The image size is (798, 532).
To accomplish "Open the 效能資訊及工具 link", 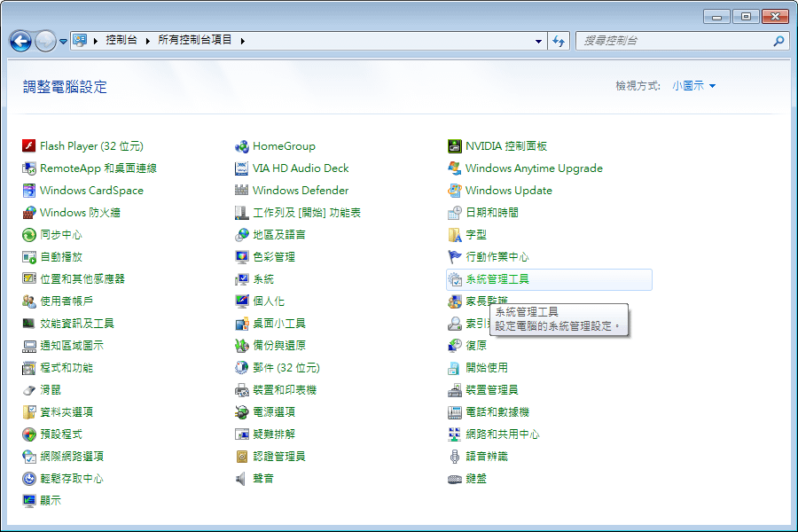I will point(77,324).
